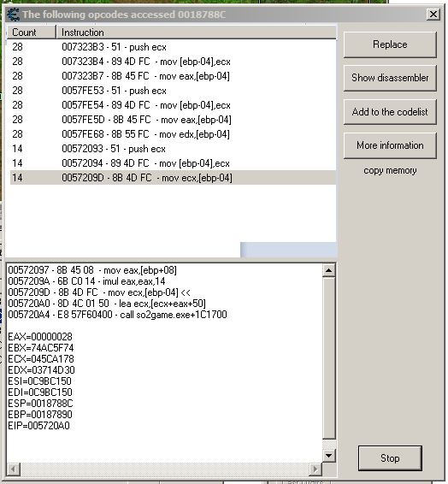
Task: Open Show disassembler
Action: click(x=390, y=78)
